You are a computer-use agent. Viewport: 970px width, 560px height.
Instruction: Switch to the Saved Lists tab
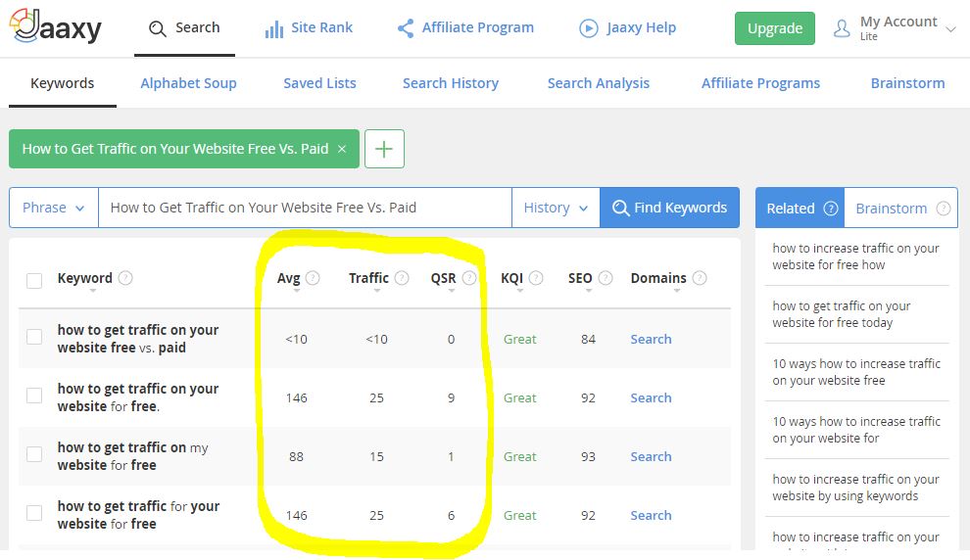point(319,83)
